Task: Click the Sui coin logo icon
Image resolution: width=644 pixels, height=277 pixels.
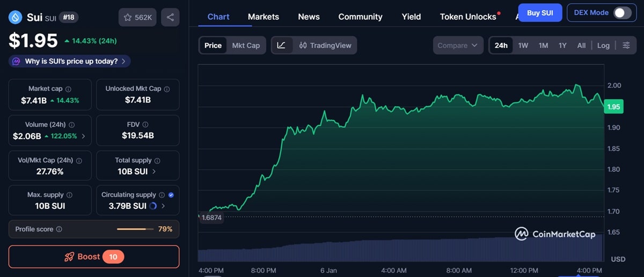Action: click(x=16, y=18)
